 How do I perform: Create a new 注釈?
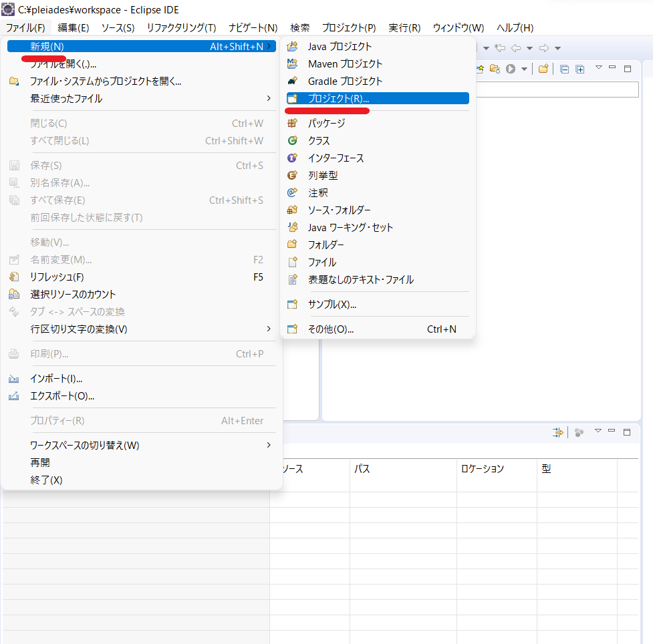pos(378,193)
